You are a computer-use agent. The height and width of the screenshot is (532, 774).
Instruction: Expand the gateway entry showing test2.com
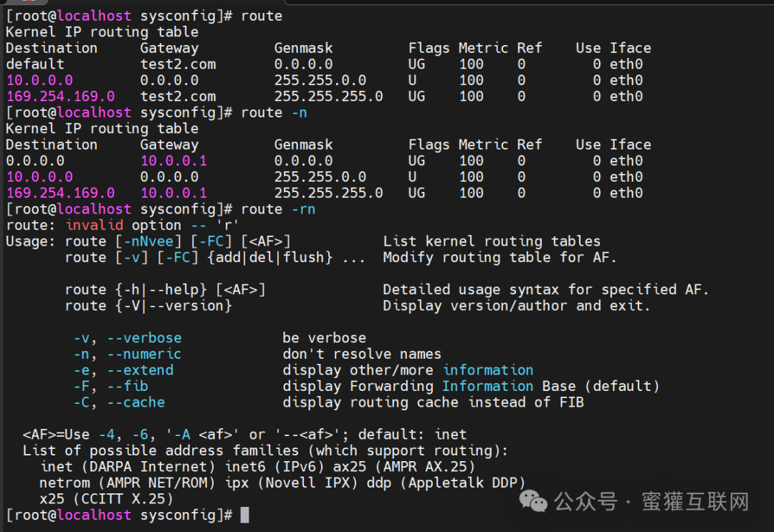(178, 64)
